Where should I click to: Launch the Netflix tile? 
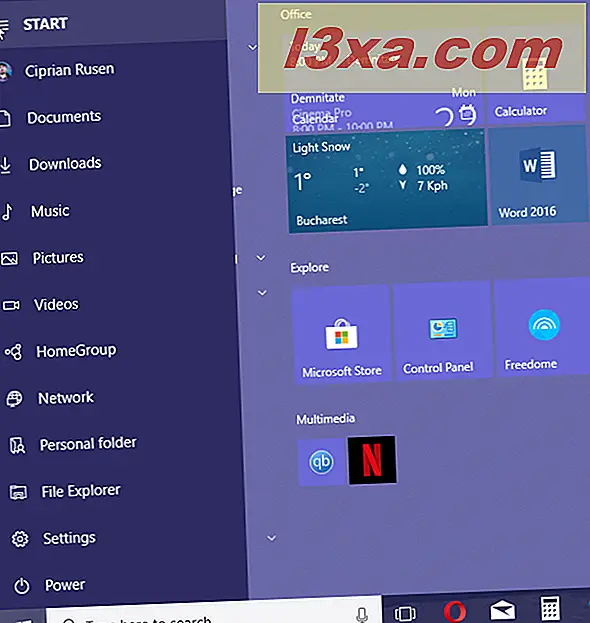[372, 460]
